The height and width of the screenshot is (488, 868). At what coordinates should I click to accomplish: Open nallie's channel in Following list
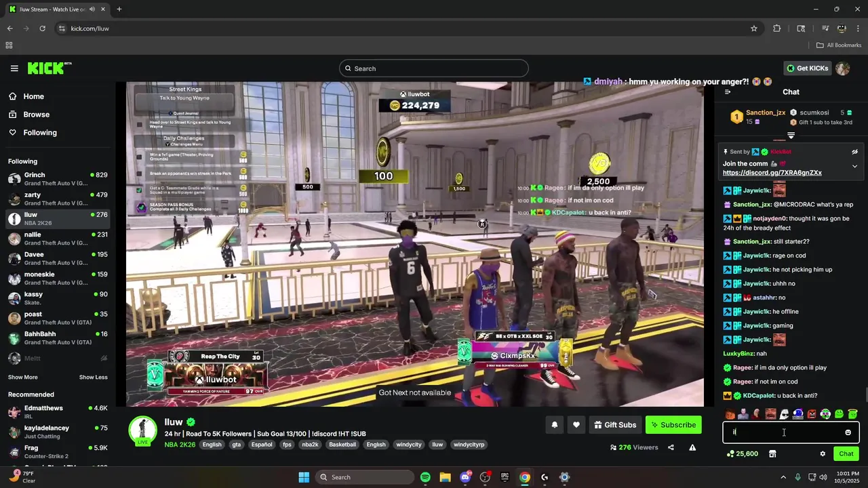[58, 239]
